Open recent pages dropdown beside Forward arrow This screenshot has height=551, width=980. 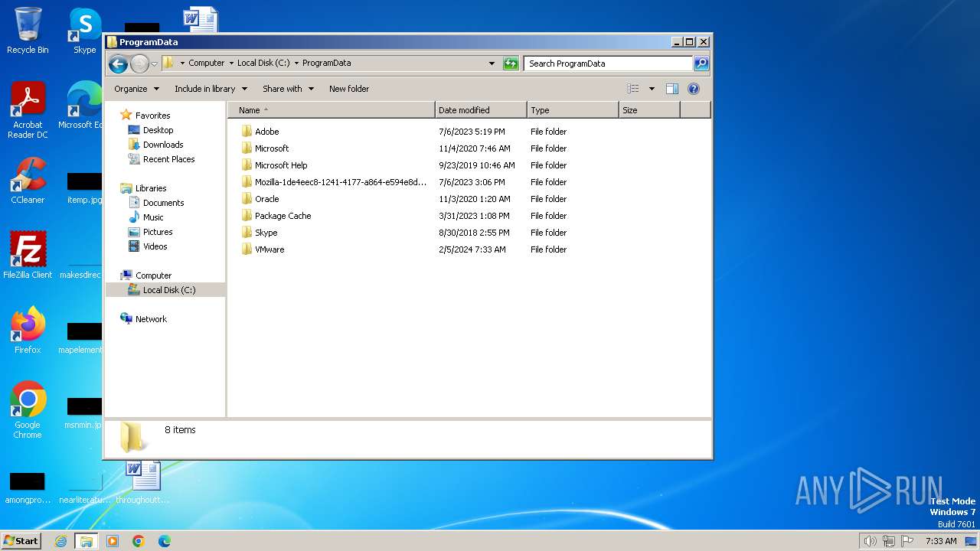point(154,64)
